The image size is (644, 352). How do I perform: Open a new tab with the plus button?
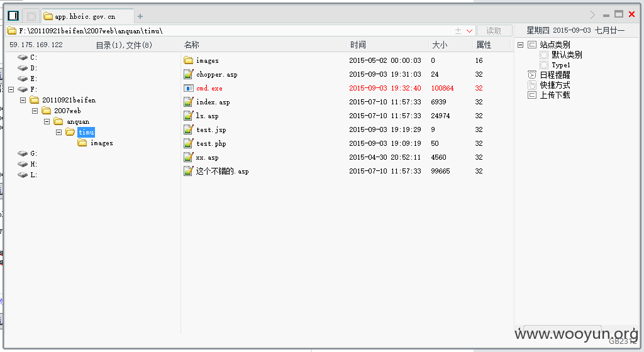pyautogui.click(x=140, y=16)
